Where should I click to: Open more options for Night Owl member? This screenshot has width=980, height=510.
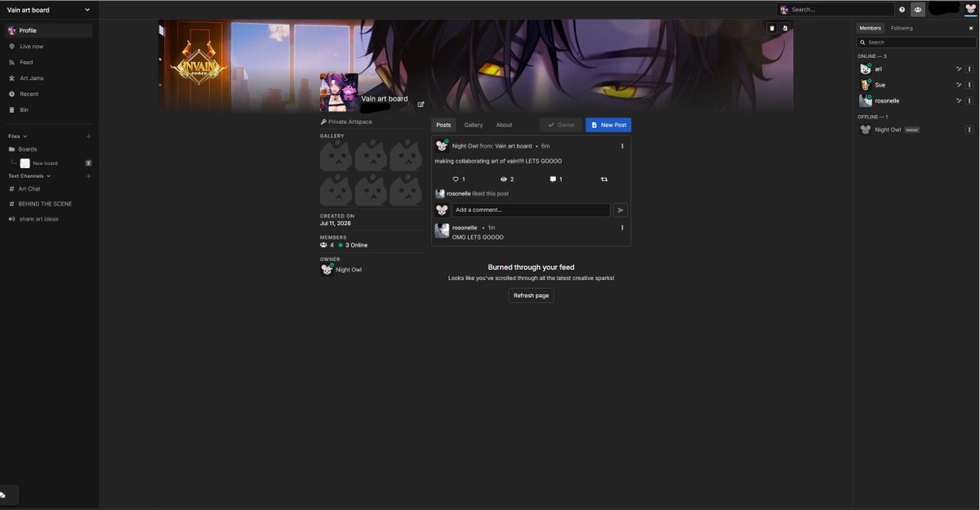[x=969, y=130]
